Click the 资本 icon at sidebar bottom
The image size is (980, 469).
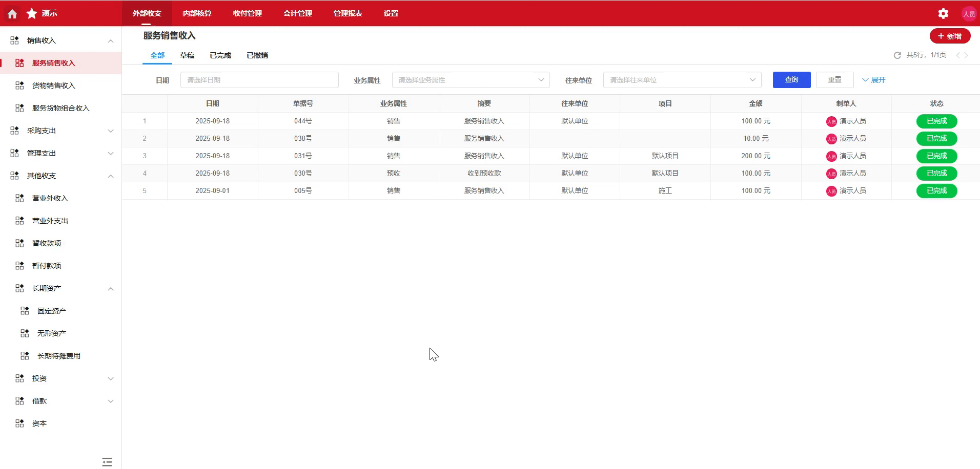(x=19, y=423)
